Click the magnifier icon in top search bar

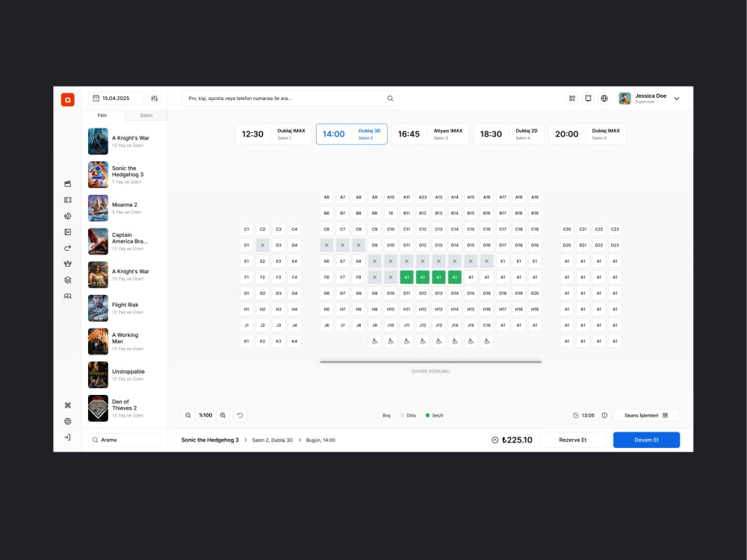pos(390,98)
